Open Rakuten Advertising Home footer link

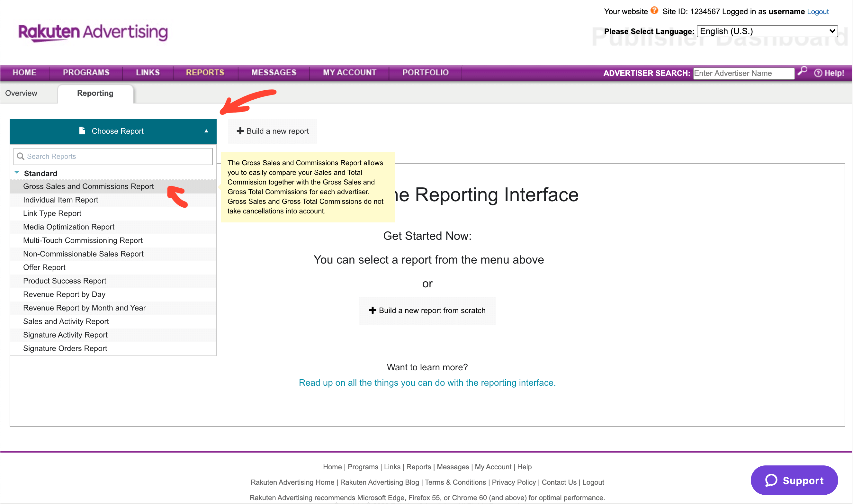coord(292,482)
